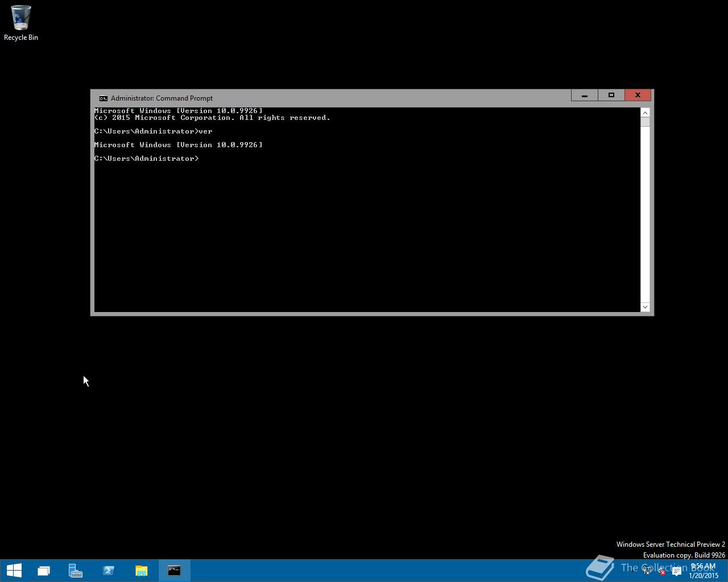Click the Command Prompt scrollbar down arrow

pos(645,307)
